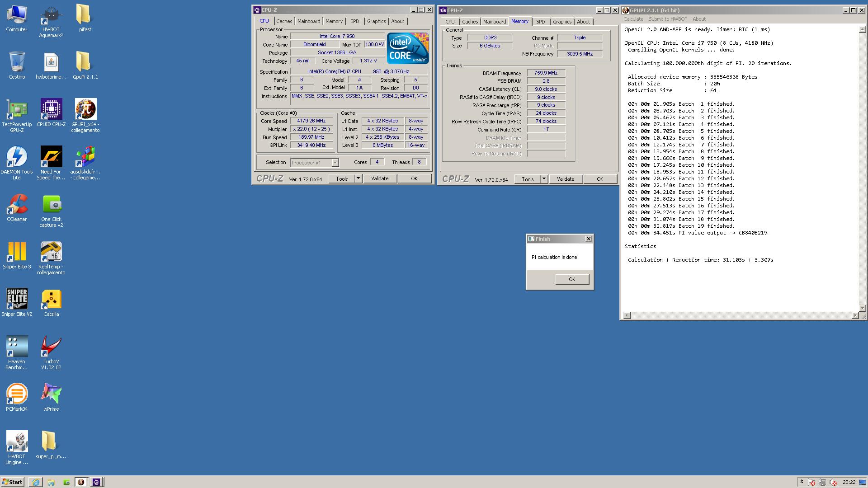Open About menu in GPUPI

pos(699,19)
